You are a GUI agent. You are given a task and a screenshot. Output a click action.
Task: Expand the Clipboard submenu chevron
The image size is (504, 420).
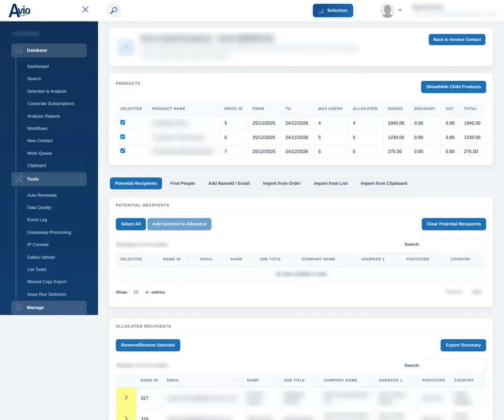(81, 165)
